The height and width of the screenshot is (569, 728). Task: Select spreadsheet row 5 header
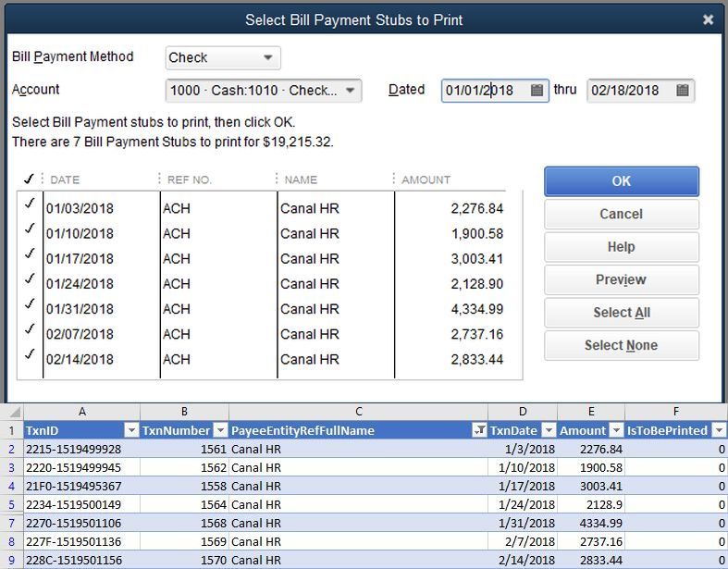[x=12, y=504]
